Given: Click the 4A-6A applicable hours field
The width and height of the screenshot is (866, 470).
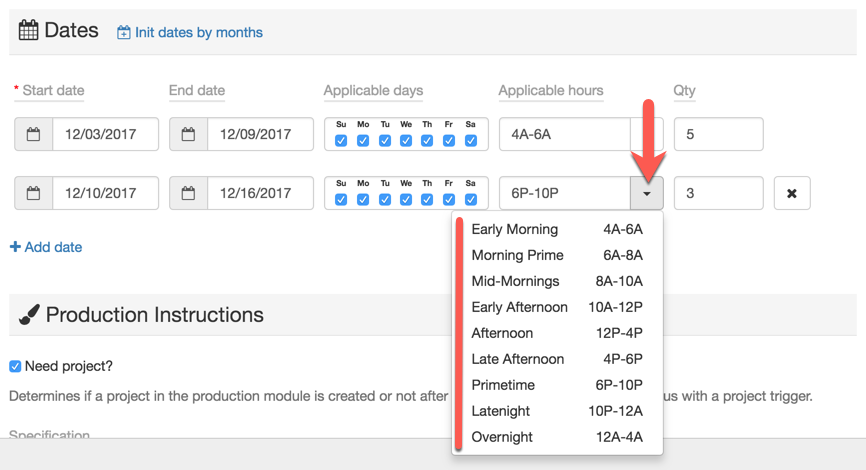Looking at the screenshot, I should (565, 134).
